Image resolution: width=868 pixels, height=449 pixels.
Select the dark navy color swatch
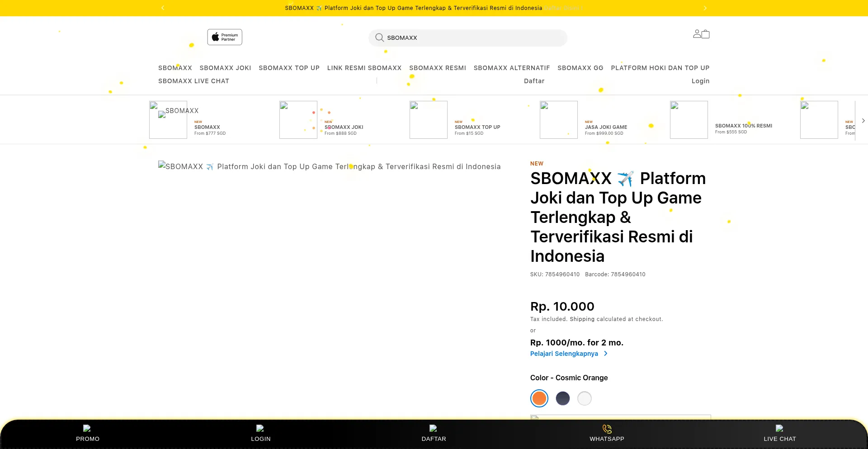tap(563, 398)
